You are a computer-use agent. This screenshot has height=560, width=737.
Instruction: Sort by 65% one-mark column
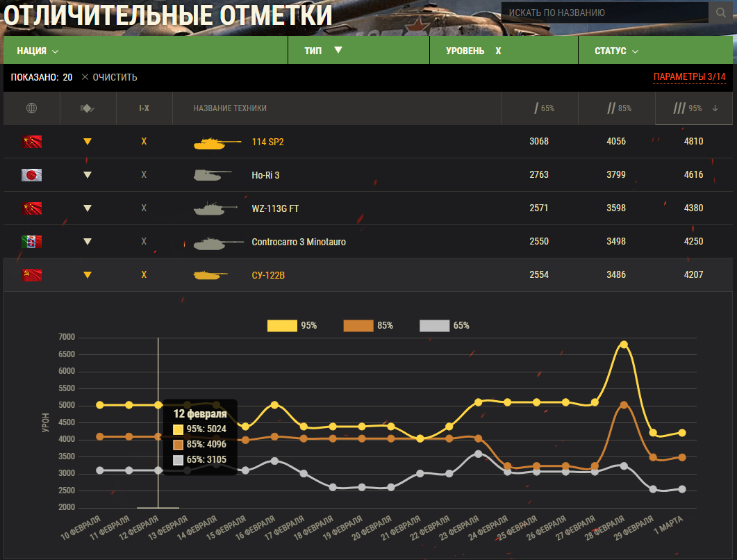point(544,108)
